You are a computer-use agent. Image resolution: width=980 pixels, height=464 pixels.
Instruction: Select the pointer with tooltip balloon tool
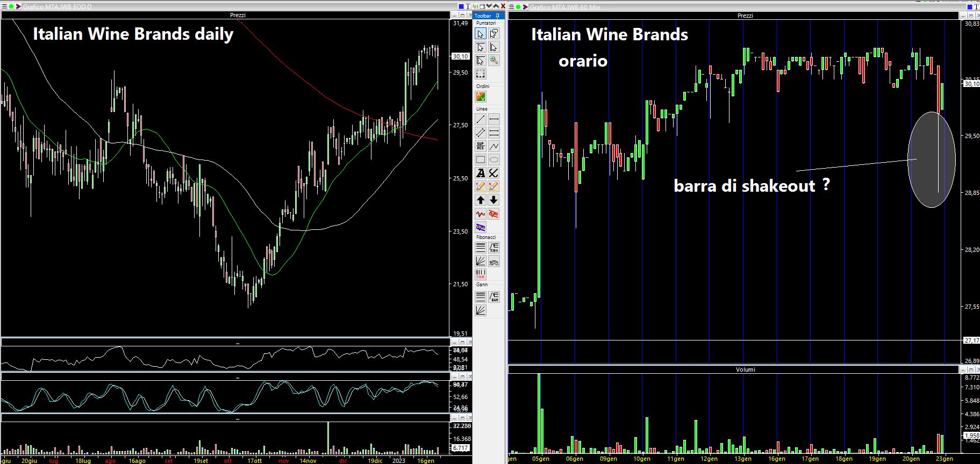[494, 33]
